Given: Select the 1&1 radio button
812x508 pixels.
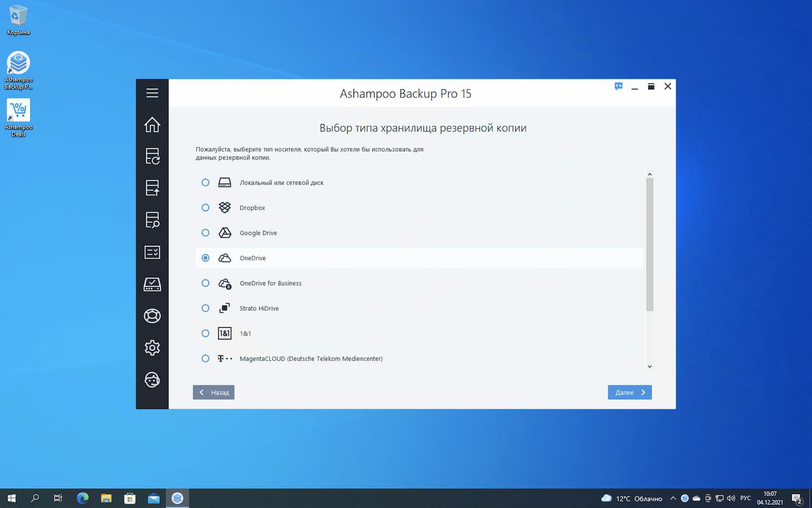Looking at the screenshot, I should click(205, 333).
